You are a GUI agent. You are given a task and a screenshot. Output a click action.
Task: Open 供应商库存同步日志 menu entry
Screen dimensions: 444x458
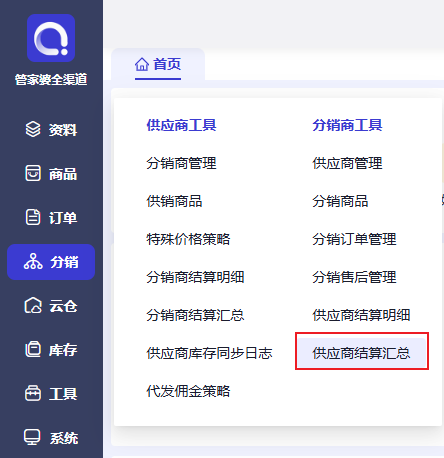click(x=209, y=353)
